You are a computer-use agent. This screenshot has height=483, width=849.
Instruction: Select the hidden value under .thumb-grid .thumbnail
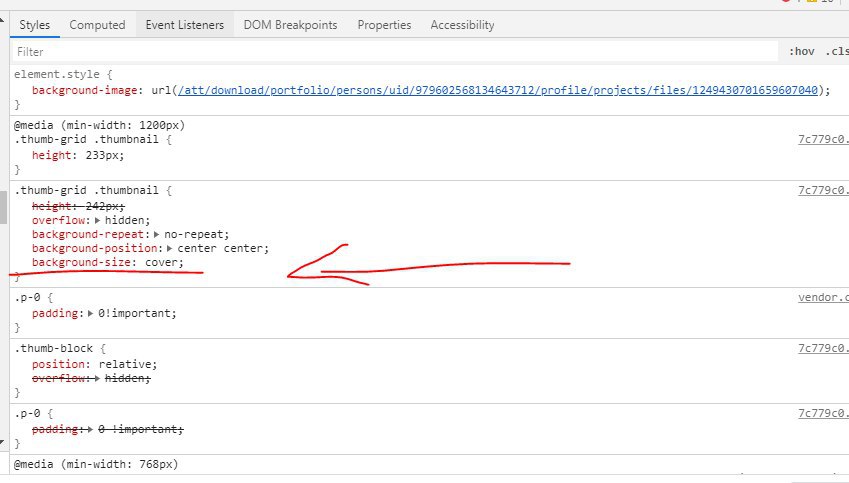pos(125,220)
